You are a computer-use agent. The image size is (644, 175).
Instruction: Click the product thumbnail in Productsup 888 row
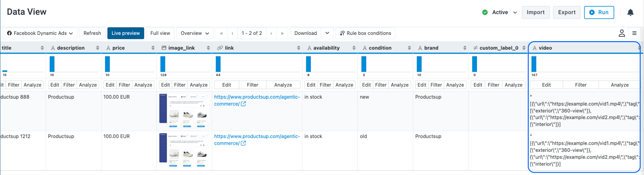184,111
